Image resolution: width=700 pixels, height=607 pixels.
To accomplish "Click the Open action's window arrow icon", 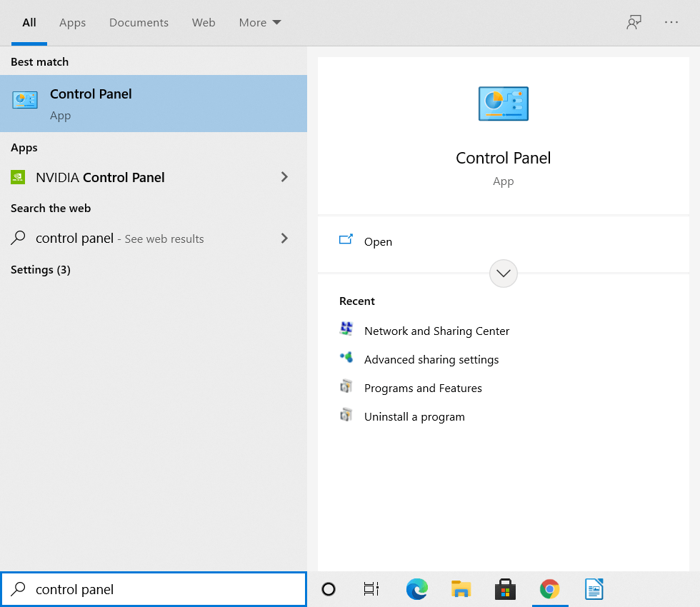I will click(x=346, y=240).
